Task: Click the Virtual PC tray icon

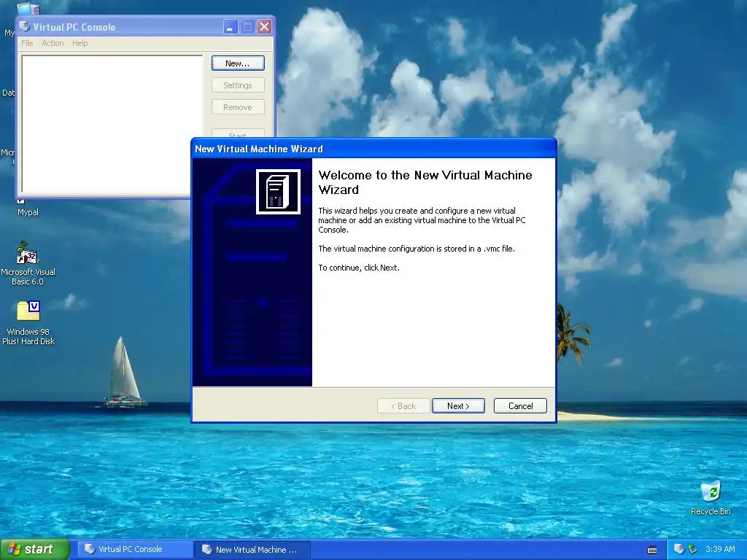Action: [679, 549]
